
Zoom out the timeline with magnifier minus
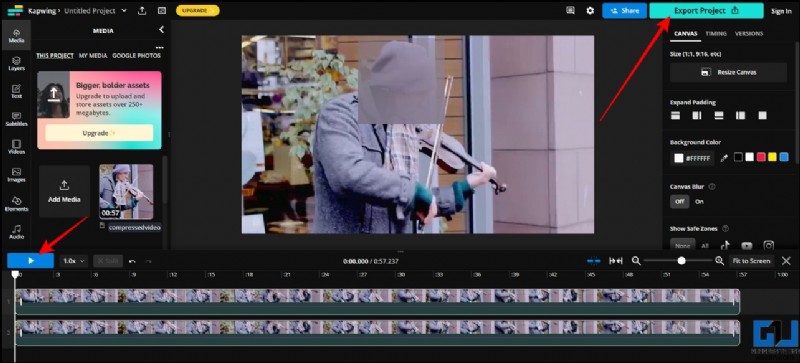pyautogui.click(x=636, y=260)
